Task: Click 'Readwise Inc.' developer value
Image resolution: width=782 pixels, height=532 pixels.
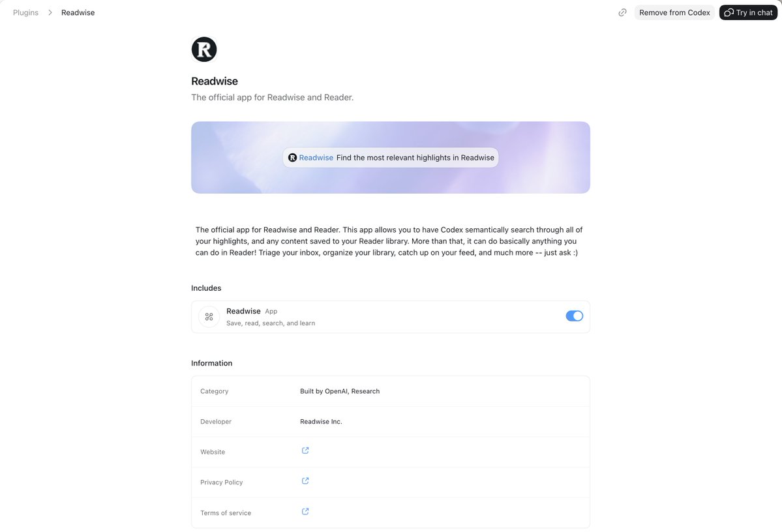Action: pyautogui.click(x=321, y=422)
